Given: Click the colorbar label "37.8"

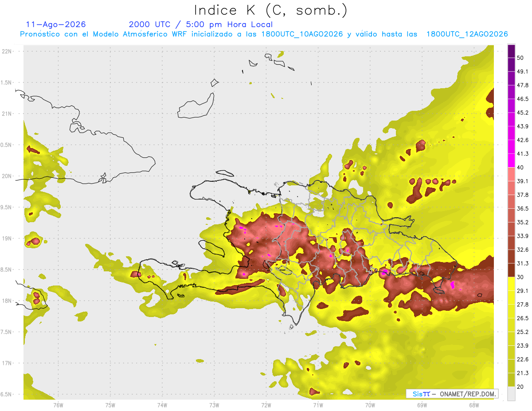Looking at the screenshot, I should pos(523,195).
